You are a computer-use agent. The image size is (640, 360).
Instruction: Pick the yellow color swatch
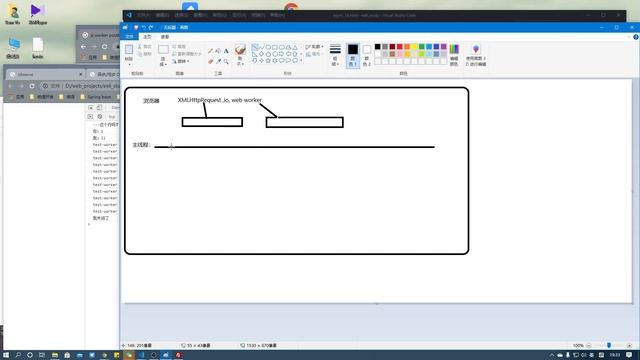click(x=414, y=47)
